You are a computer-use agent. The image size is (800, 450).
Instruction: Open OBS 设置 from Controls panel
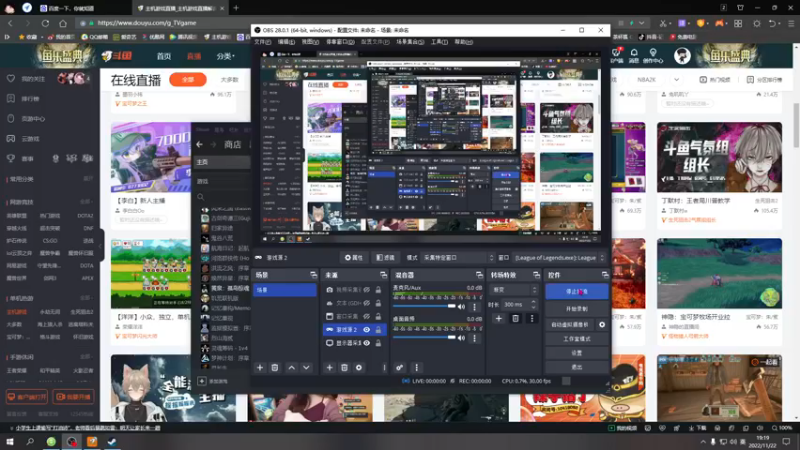pyautogui.click(x=577, y=353)
